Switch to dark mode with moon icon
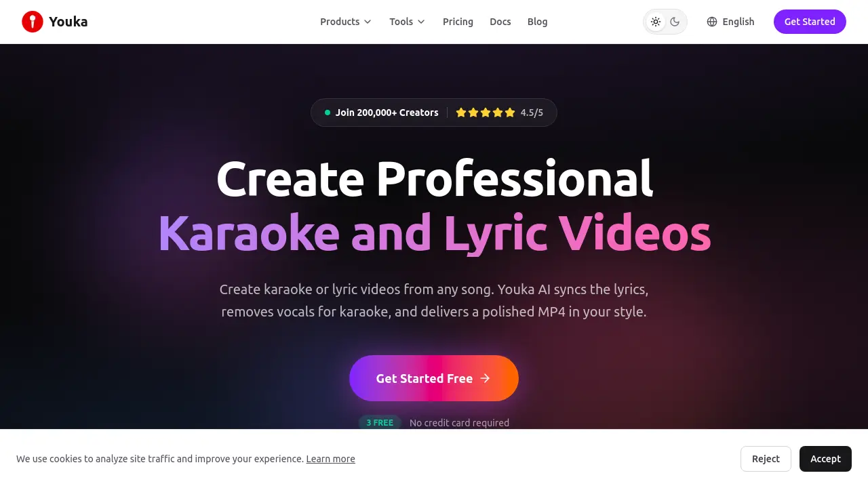Image resolution: width=868 pixels, height=488 pixels. pyautogui.click(x=675, y=22)
